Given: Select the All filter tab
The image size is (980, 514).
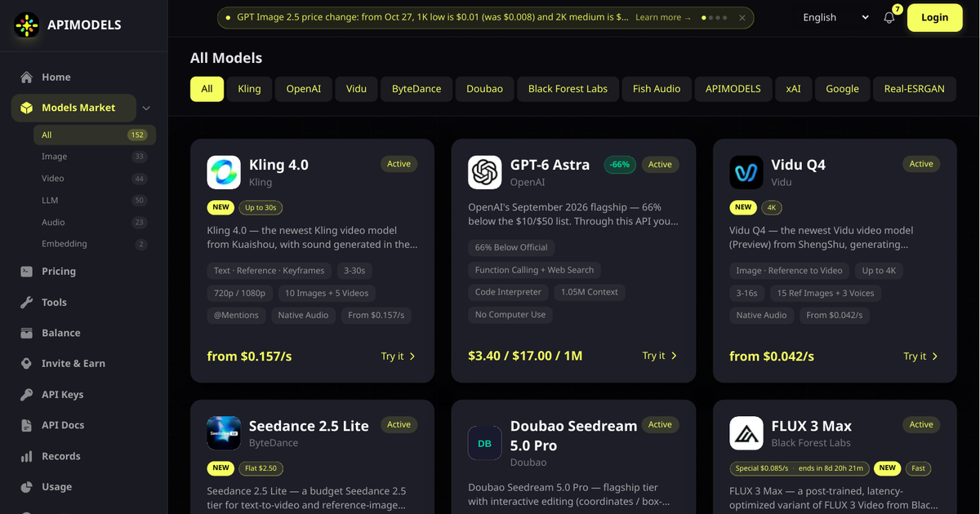Looking at the screenshot, I should point(207,89).
